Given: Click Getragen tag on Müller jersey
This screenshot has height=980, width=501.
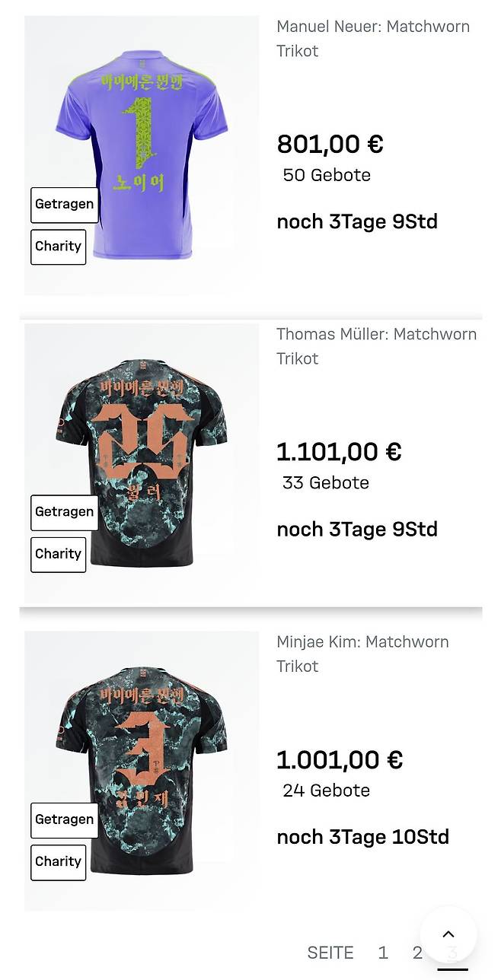Looking at the screenshot, I should (65, 512).
